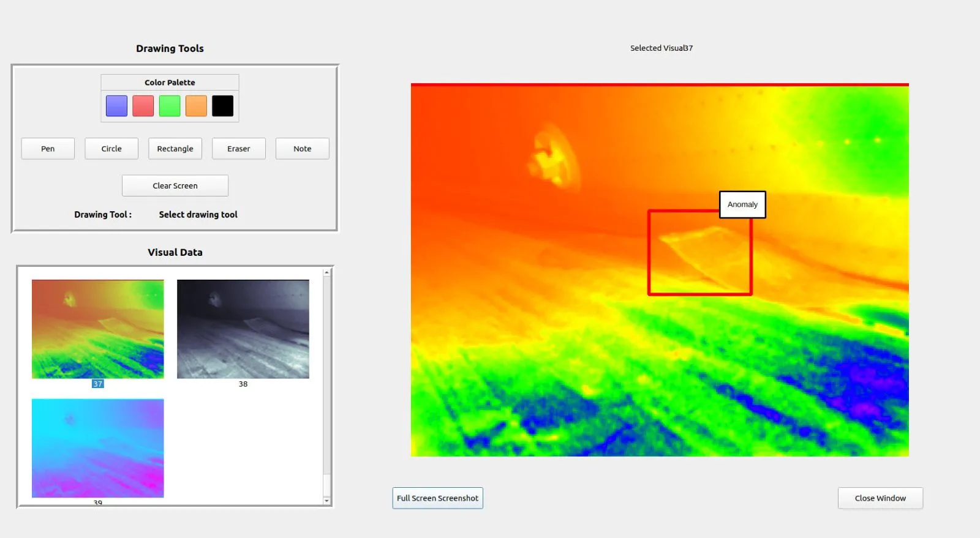Click the Select drawing tool status text
Screen dimensions: 980x538
click(x=198, y=214)
